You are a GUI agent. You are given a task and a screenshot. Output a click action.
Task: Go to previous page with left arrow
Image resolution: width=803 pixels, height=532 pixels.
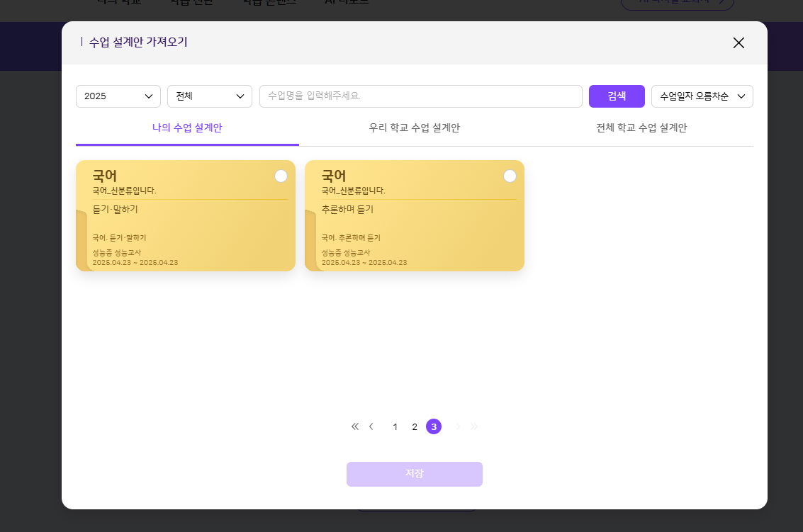pyautogui.click(x=371, y=426)
